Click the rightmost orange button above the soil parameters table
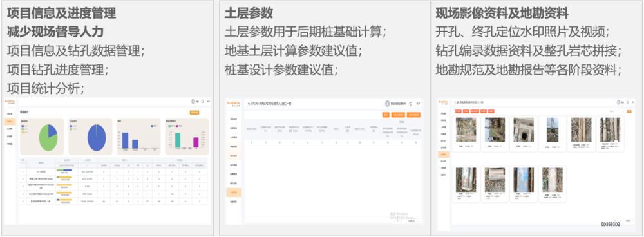644x237 pixels. 413,115
